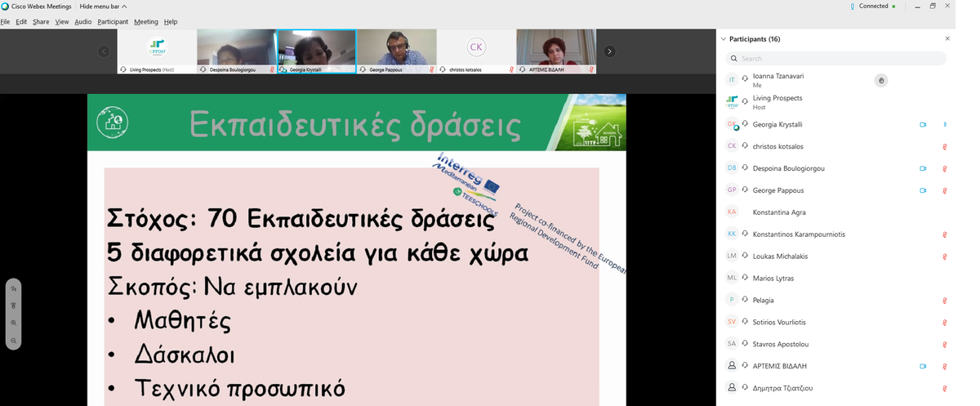Click the headset audio icon next to Marios Lytras

pyautogui.click(x=745, y=279)
